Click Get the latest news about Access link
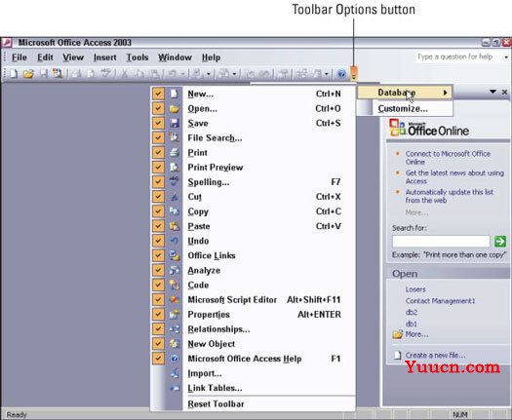512x420 pixels. tap(454, 177)
